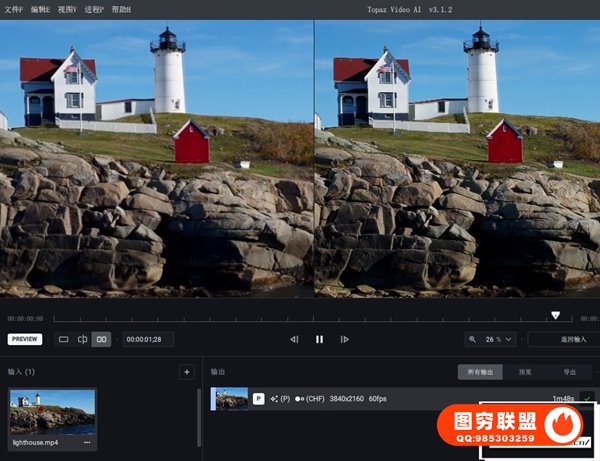Toggle the PREVIEW mode button
This screenshot has height=461, width=600.
click(25, 339)
